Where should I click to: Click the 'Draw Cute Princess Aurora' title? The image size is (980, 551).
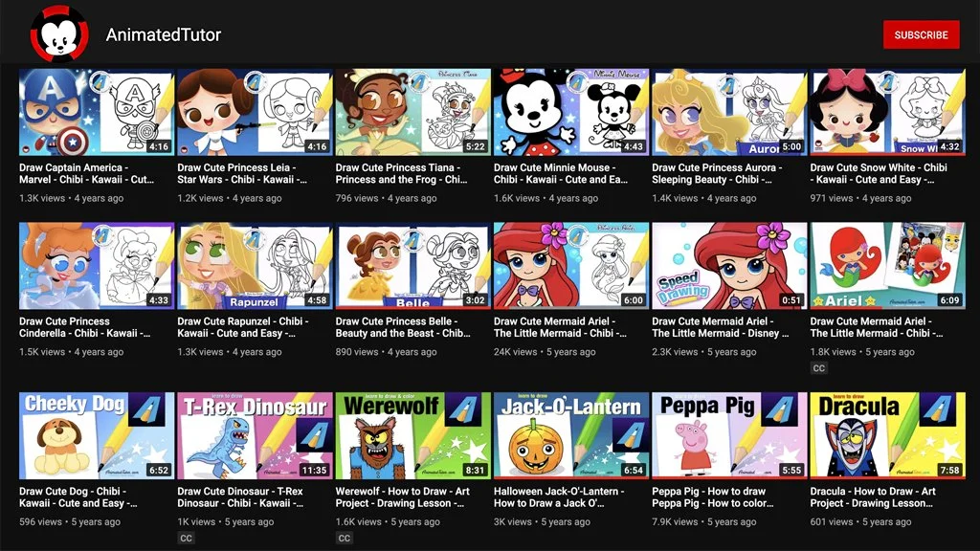tap(717, 173)
